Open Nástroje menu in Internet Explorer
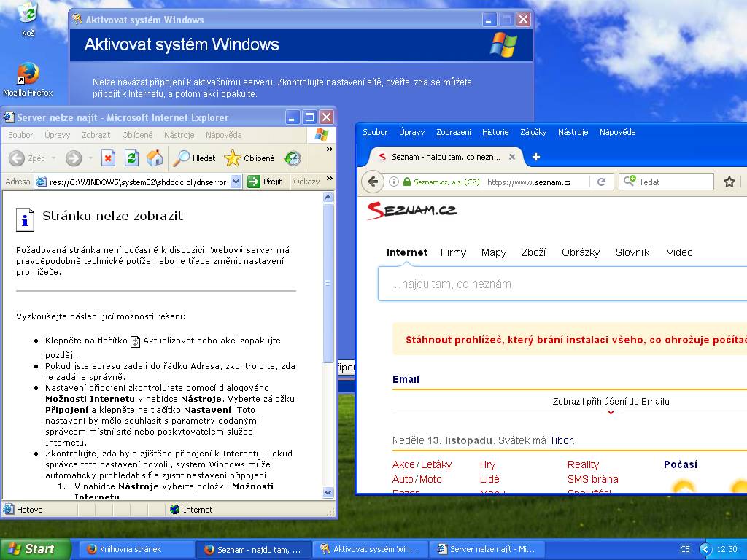This screenshot has width=747, height=560. tap(179, 135)
